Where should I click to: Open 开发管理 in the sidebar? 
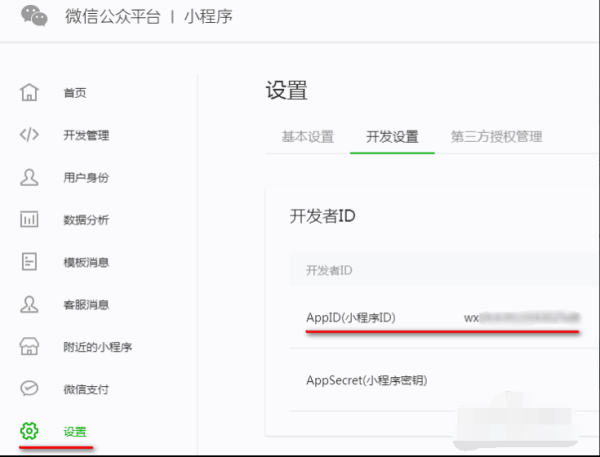pyautogui.click(x=86, y=135)
